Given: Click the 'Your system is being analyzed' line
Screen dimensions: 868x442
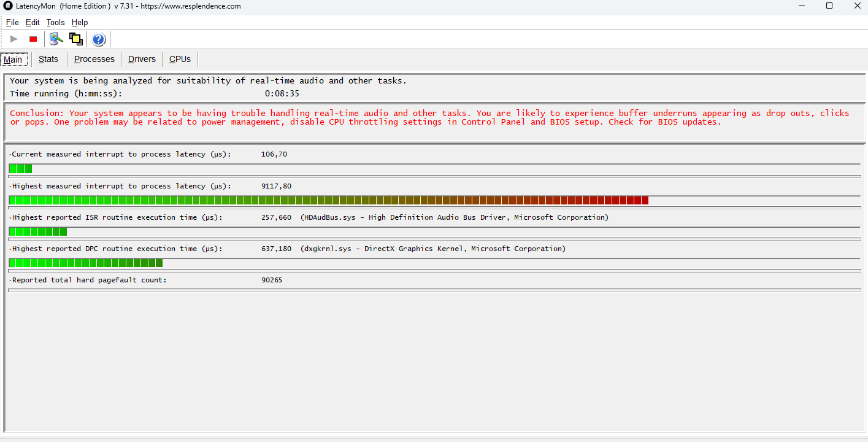Looking at the screenshot, I should [209, 81].
